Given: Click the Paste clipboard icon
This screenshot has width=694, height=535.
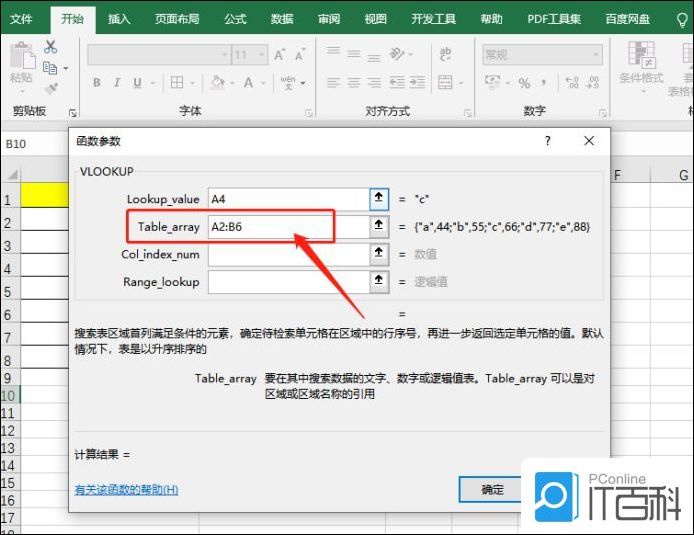Looking at the screenshot, I should pyautogui.click(x=22, y=56).
